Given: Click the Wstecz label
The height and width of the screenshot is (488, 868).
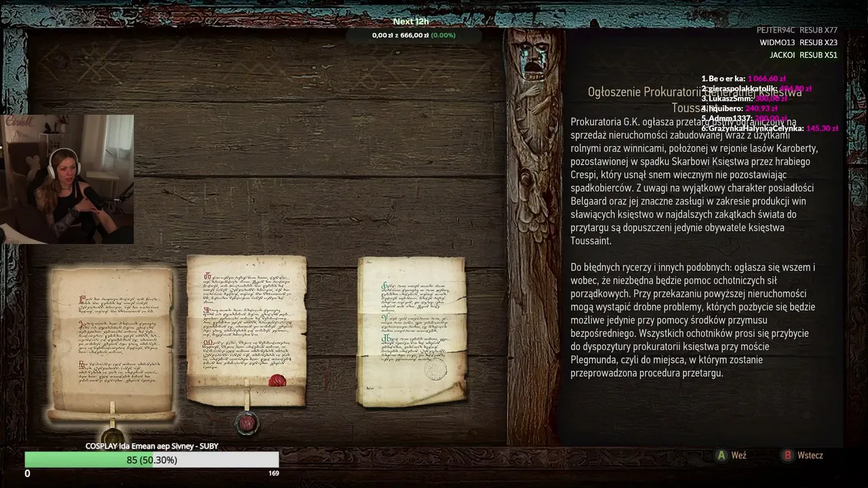Looking at the screenshot, I should tap(810, 455).
